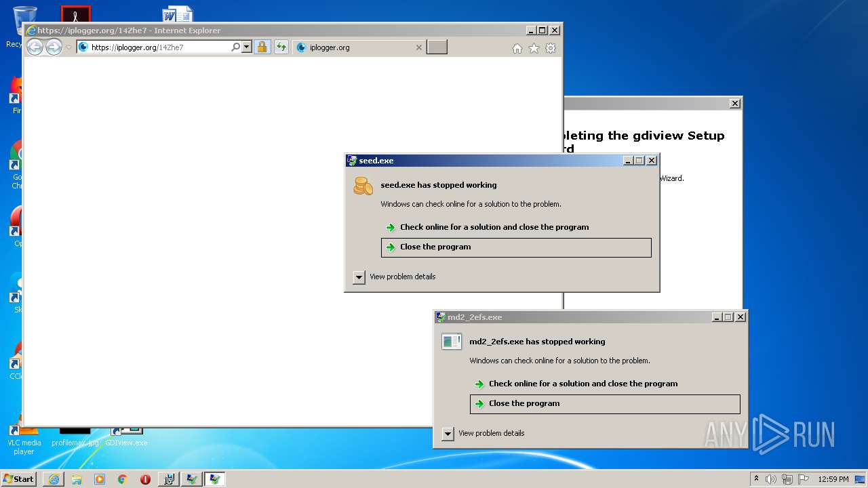This screenshot has width=868, height=488.
Task: Open recent pages dropdown arrow
Action: [68, 47]
